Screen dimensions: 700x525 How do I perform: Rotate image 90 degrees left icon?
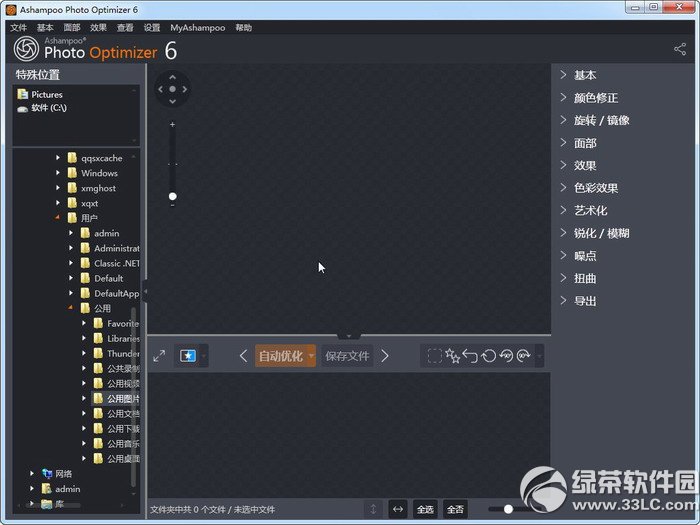click(506, 356)
